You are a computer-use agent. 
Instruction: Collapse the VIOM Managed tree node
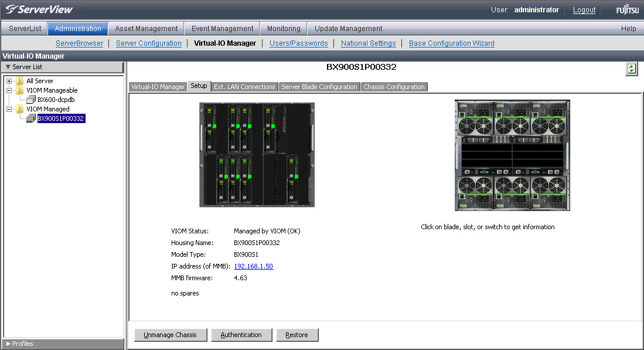(x=9, y=109)
